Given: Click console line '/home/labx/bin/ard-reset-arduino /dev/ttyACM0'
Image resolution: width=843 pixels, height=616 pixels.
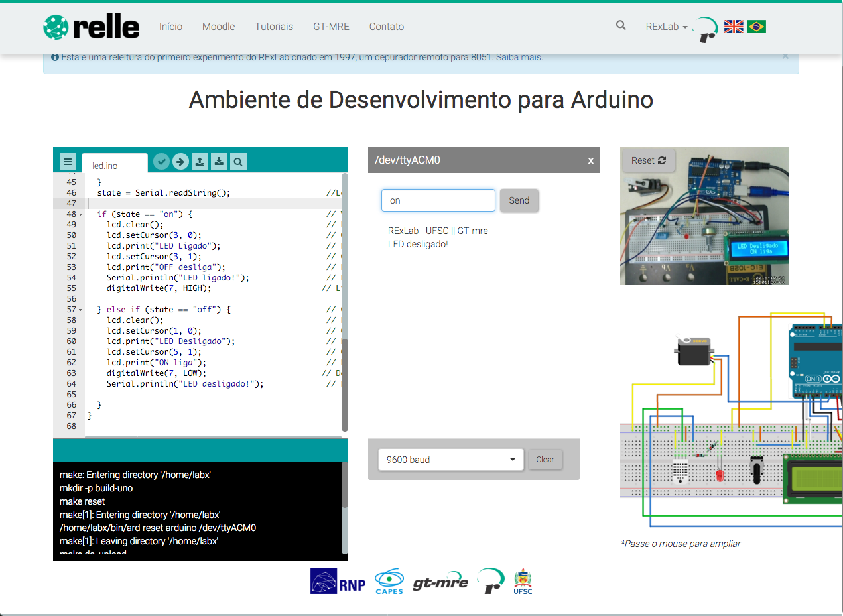Looking at the screenshot, I should tap(158, 528).
